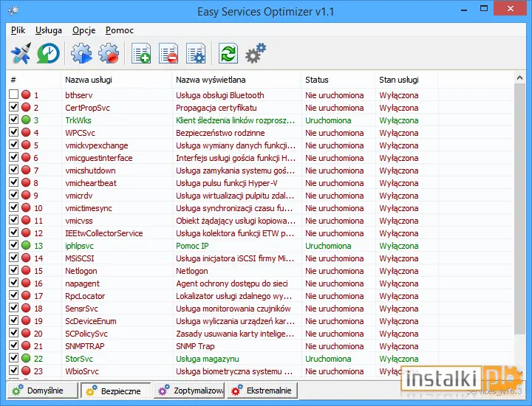Click 'Usługa magazynu' display name
The width and height of the screenshot is (532, 406).
point(208,359)
